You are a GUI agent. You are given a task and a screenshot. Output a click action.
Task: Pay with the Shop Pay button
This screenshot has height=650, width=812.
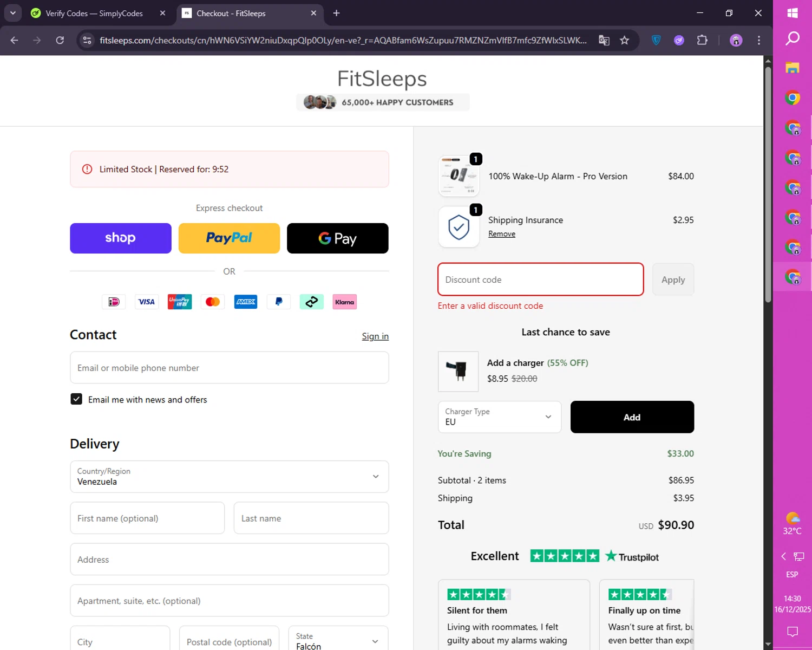pos(121,238)
